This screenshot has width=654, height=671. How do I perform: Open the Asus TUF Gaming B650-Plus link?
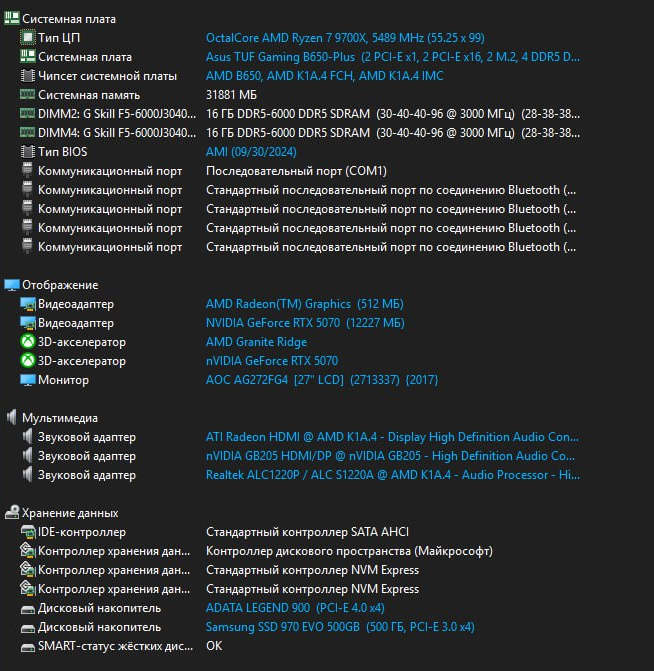[x=392, y=56]
